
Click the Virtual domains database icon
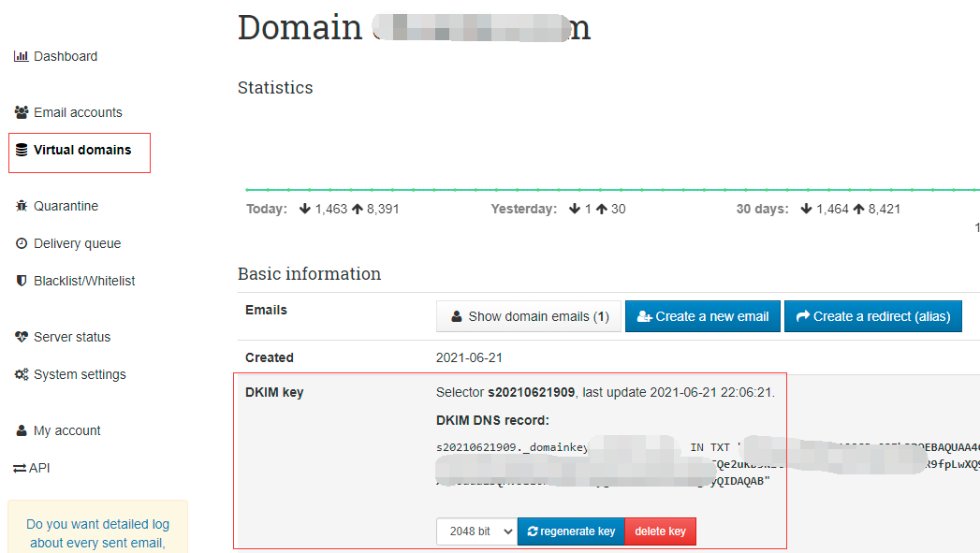coord(22,150)
